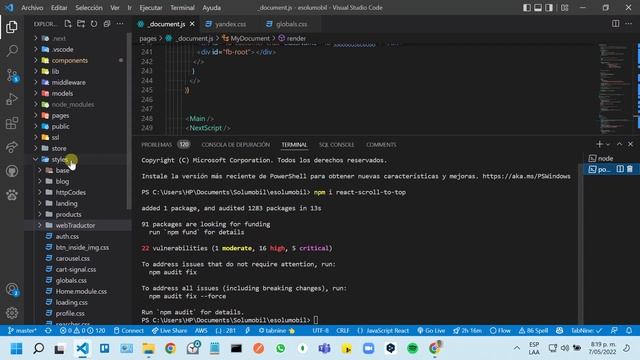Synchronize changes icon in status bar
Image resolution: width=640 pixels, height=360 pixels.
tap(48, 331)
